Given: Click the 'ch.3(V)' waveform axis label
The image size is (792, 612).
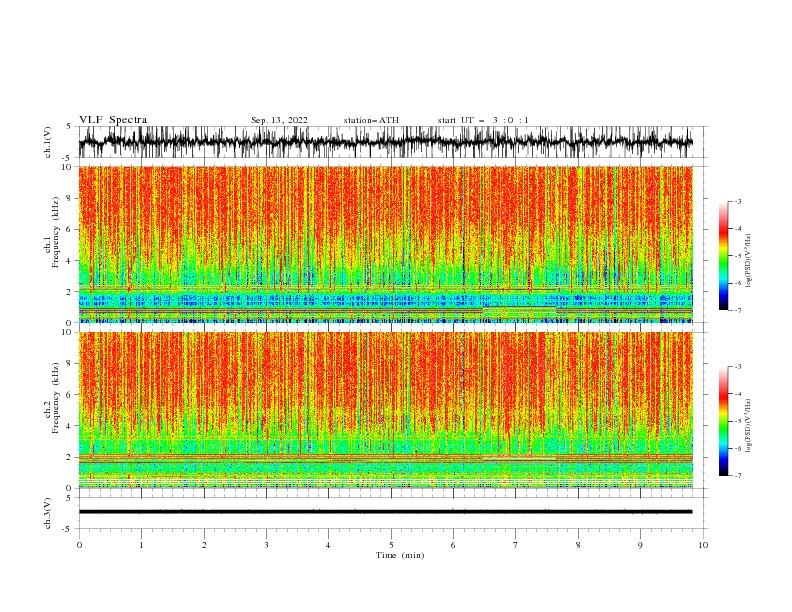Looking at the screenshot, I should point(48,513).
